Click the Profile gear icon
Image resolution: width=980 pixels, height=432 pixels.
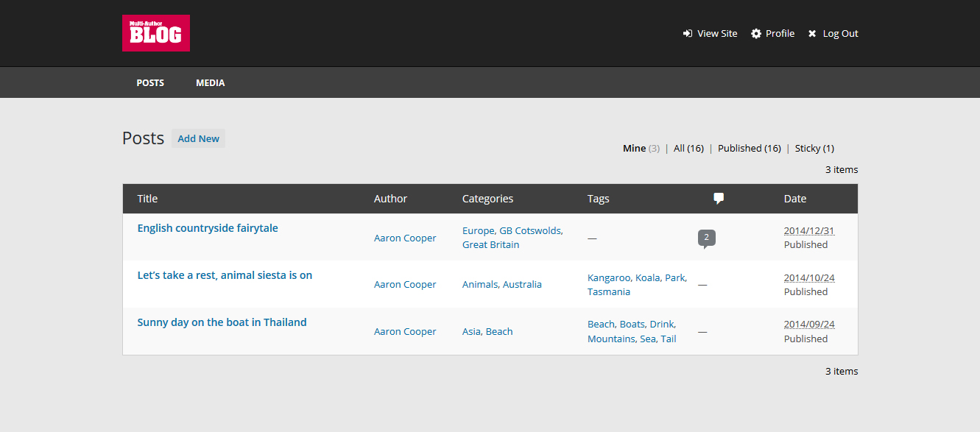(x=756, y=34)
